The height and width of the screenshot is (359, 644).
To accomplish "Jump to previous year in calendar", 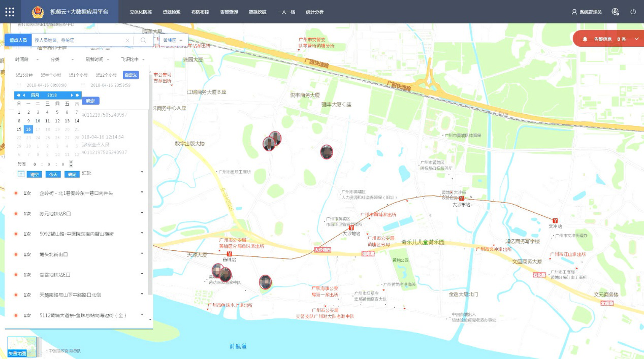I will 18,95.
